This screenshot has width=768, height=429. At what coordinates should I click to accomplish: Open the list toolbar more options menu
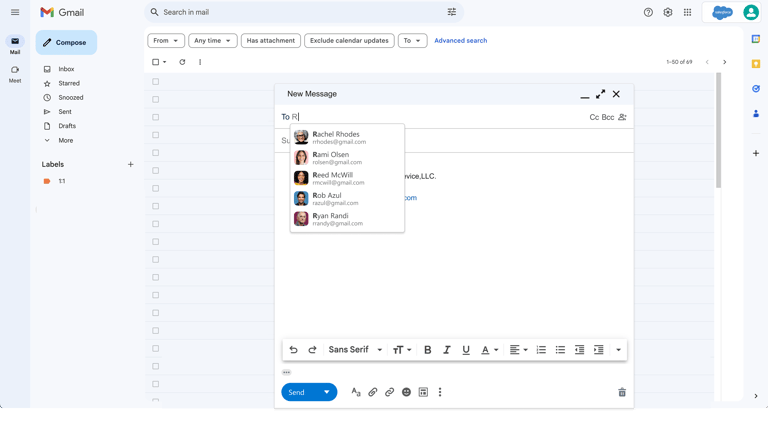(200, 62)
